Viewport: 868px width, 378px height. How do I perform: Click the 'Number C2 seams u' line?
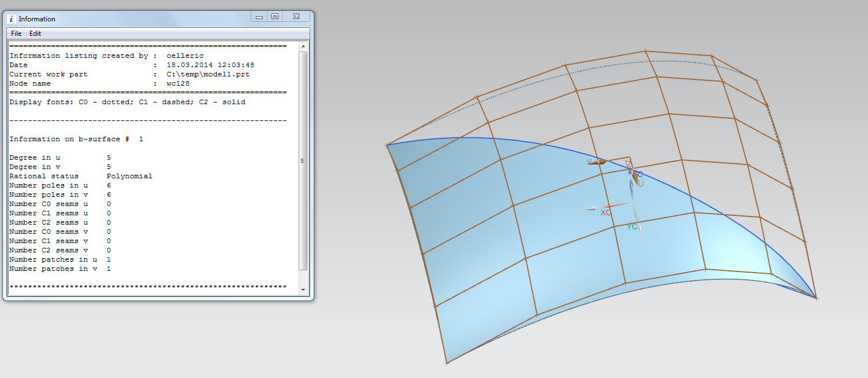tap(60, 222)
